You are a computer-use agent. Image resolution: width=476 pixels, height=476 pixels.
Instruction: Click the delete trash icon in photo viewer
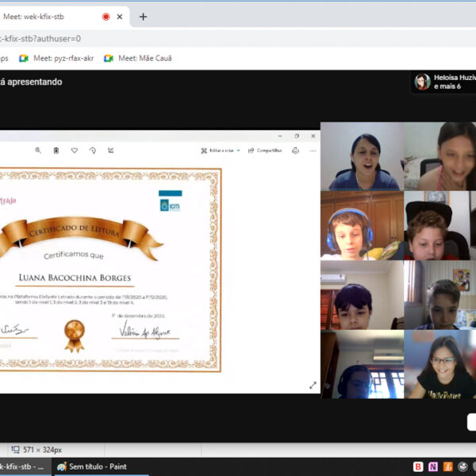coord(56,150)
